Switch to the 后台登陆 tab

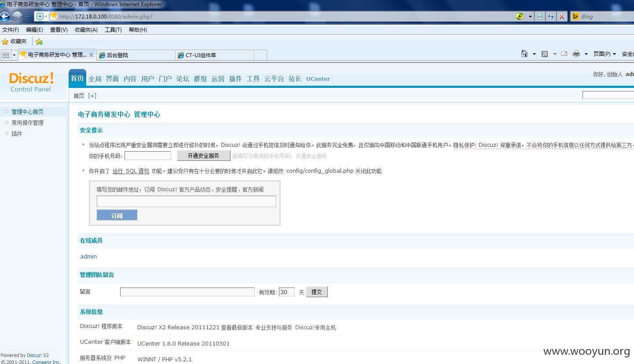[x=136, y=55]
